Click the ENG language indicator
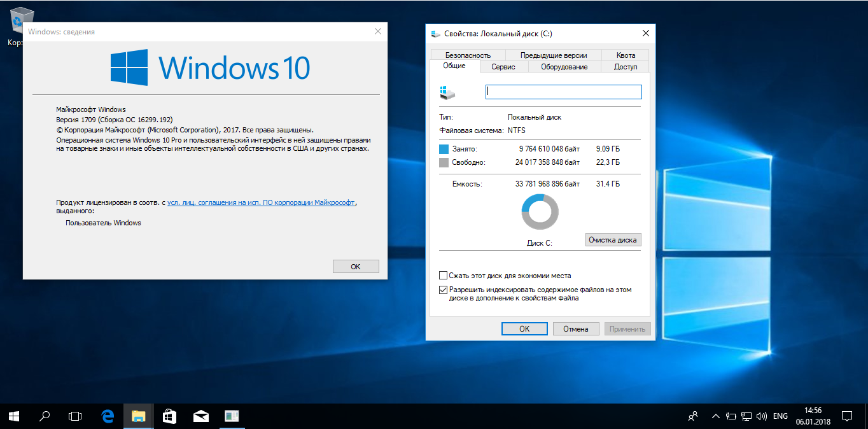Image resolution: width=868 pixels, height=429 pixels. click(x=780, y=416)
